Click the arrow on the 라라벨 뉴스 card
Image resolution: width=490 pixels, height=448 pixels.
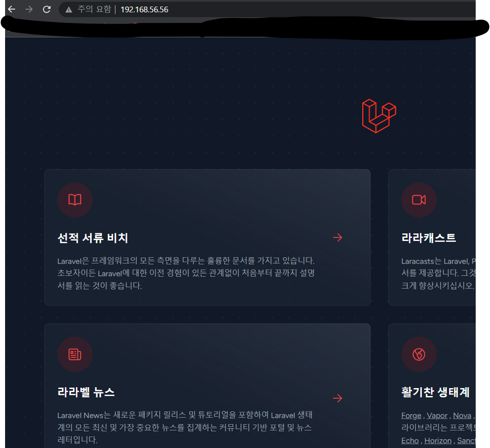[x=337, y=398]
